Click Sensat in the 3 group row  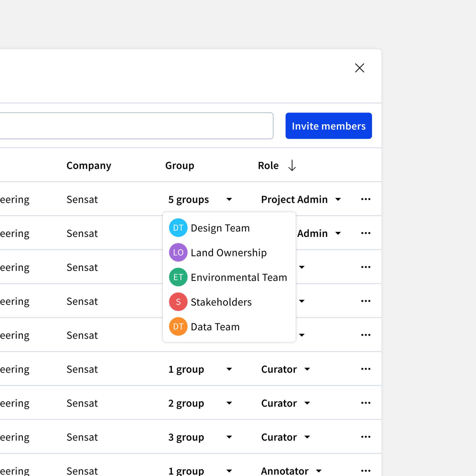(x=82, y=437)
